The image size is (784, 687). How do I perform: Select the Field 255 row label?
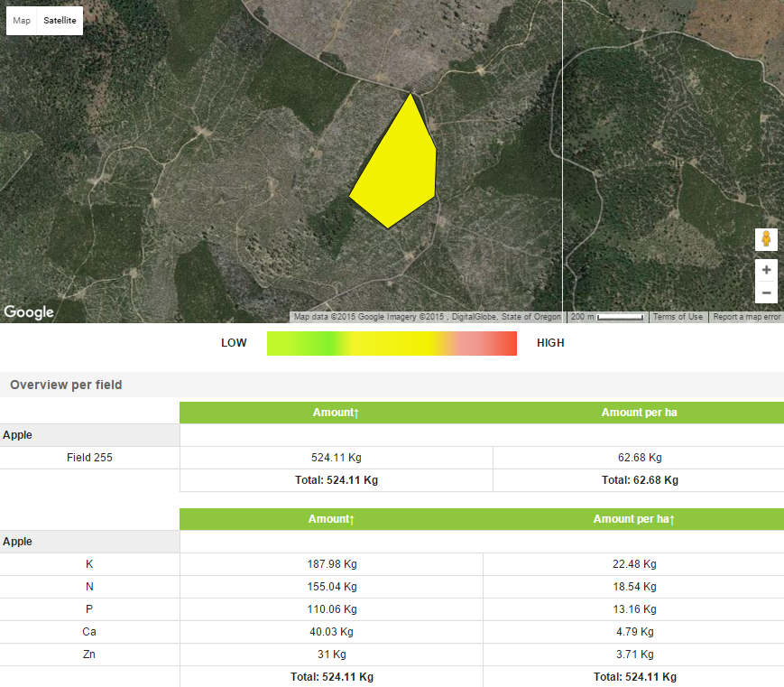click(x=89, y=458)
